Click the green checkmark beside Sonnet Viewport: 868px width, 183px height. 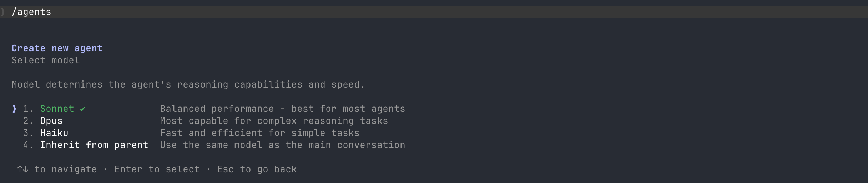click(83, 109)
